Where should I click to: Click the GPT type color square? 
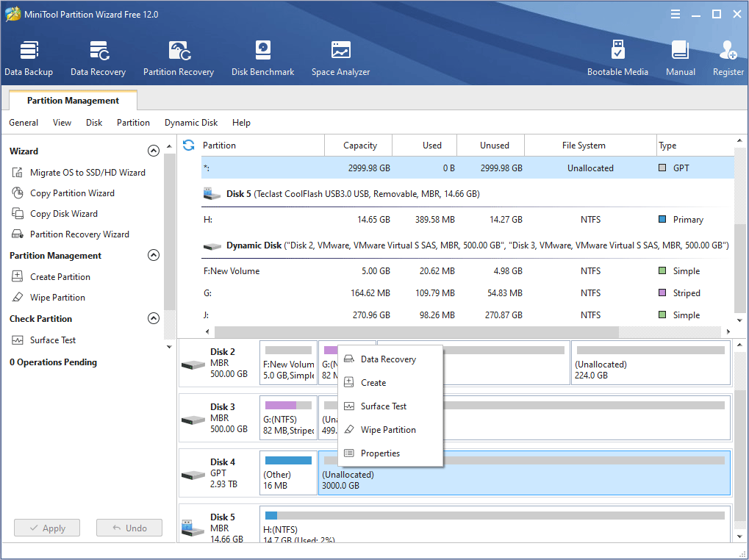pos(662,168)
